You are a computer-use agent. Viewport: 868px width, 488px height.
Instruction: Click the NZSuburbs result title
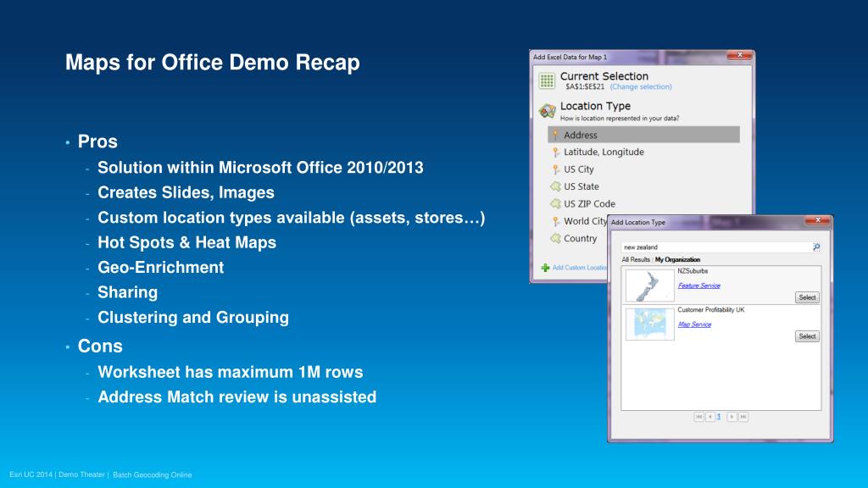(693, 271)
